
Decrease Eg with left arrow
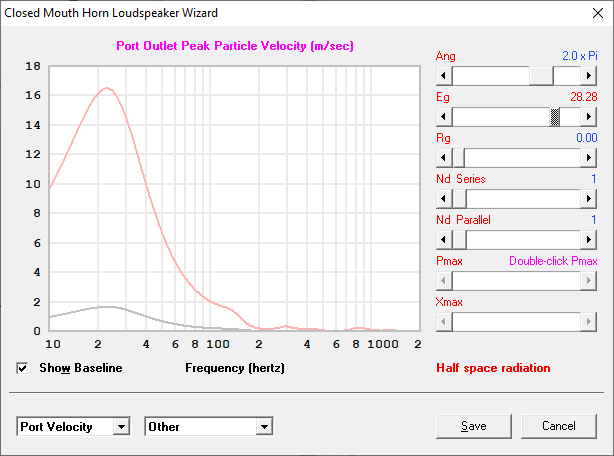click(444, 117)
